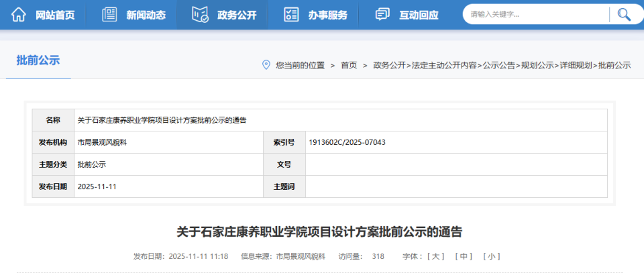Click the location pin icon in breadcrumb

click(x=266, y=65)
